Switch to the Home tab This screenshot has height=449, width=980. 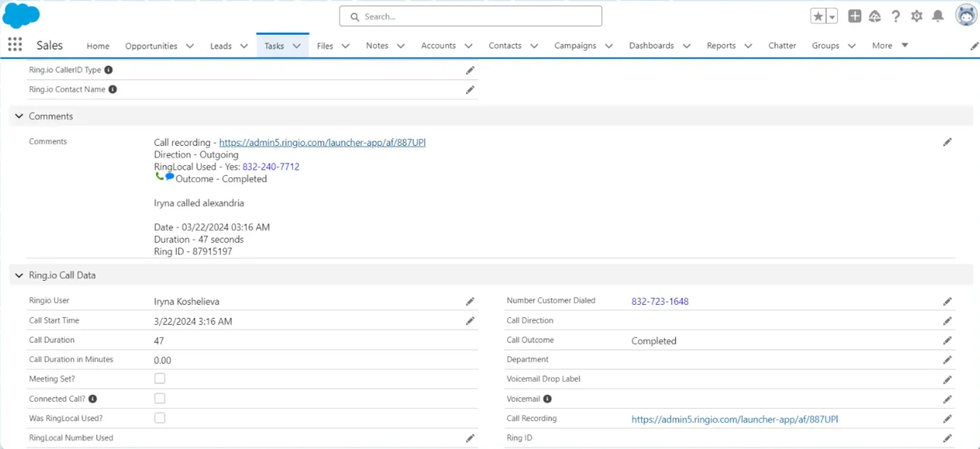[98, 46]
